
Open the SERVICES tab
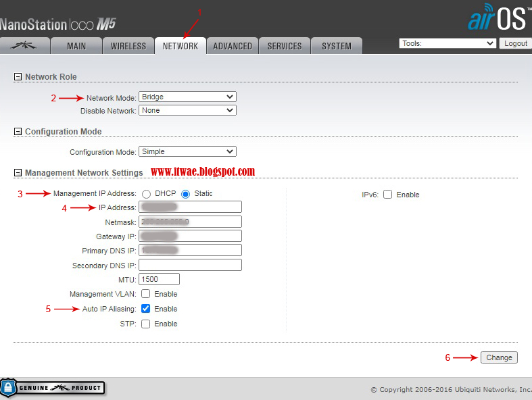[x=285, y=46]
